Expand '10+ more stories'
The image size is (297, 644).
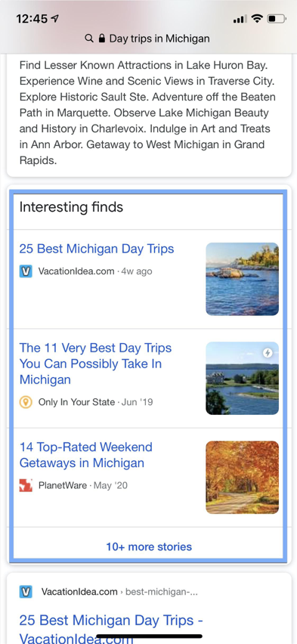coord(149,546)
